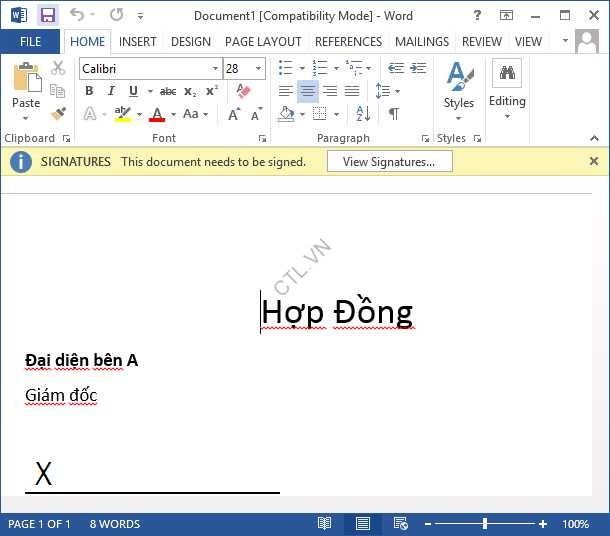Toggle Subscript formatting

tap(190, 91)
